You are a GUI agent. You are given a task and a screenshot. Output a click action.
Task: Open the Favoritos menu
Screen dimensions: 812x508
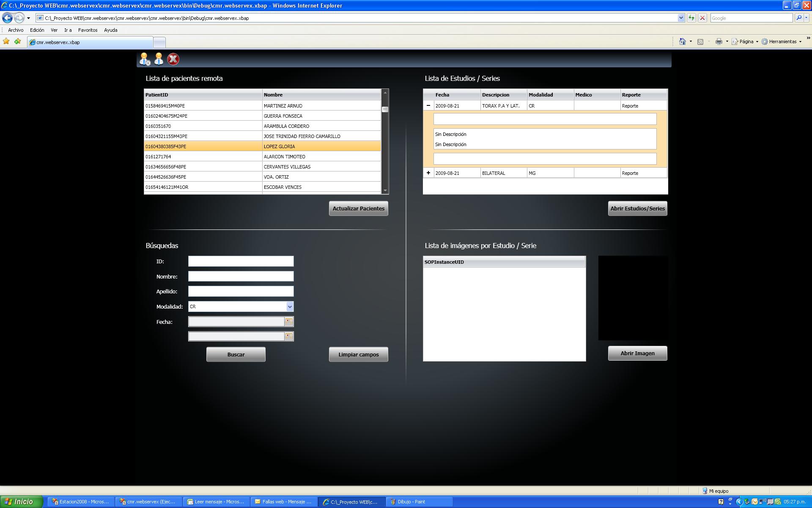[88, 30]
